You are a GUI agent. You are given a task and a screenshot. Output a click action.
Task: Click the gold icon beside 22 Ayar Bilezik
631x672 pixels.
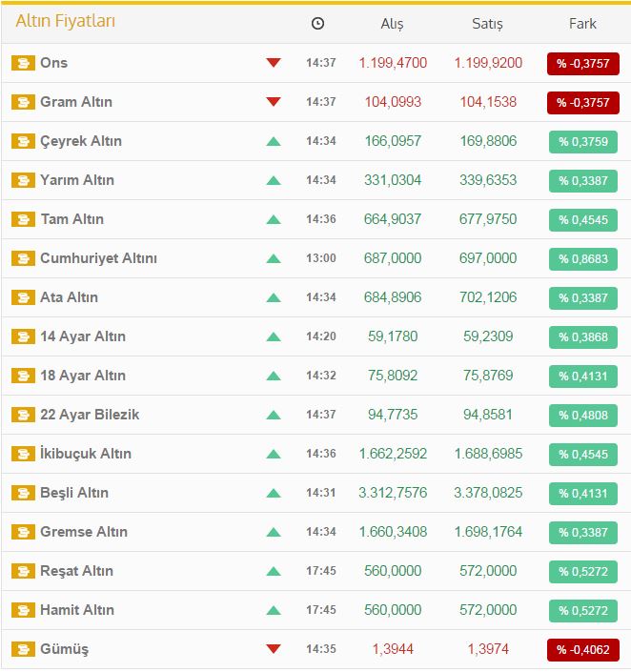(x=23, y=415)
